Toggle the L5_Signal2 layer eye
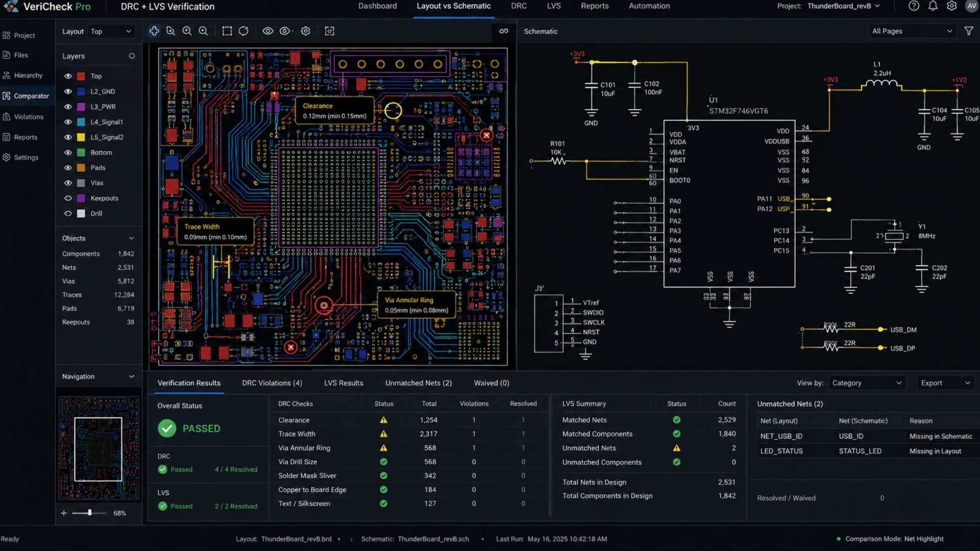Image resolution: width=980 pixels, height=551 pixels. click(68, 137)
